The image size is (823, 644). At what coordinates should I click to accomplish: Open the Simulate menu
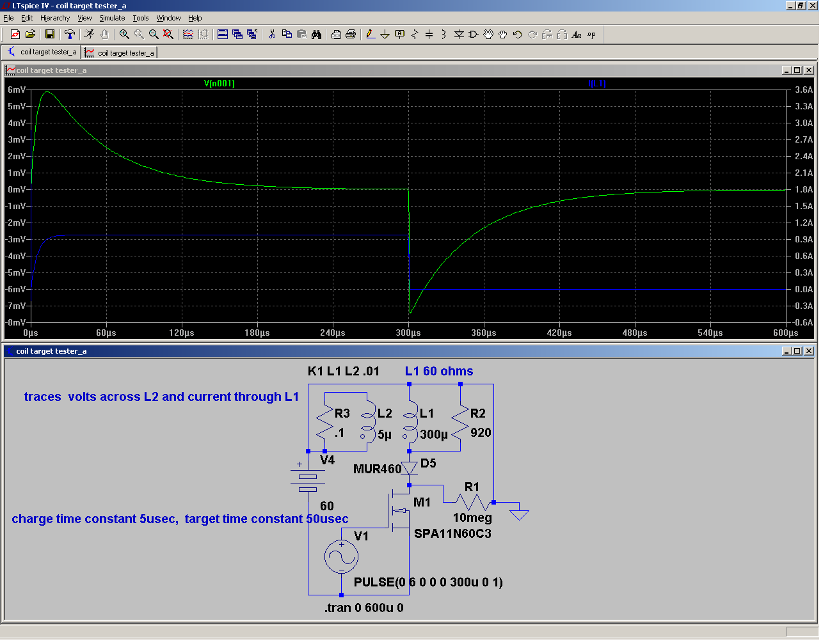[x=112, y=18]
